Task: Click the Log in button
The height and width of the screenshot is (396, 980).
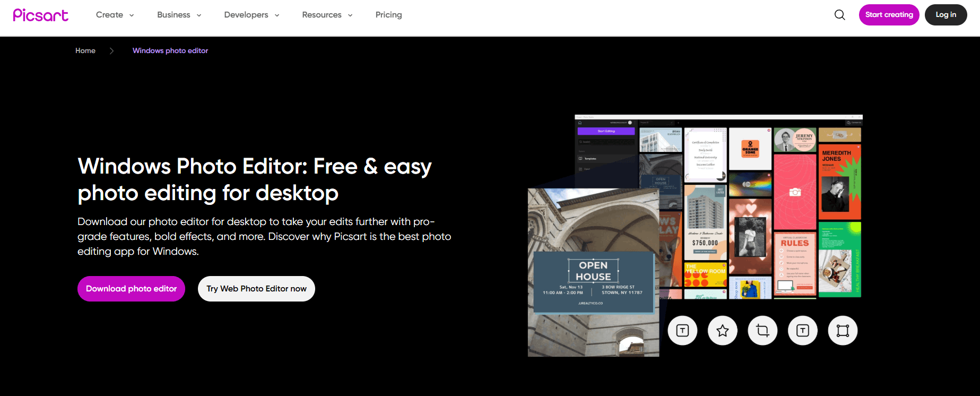Action: tap(946, 15)
